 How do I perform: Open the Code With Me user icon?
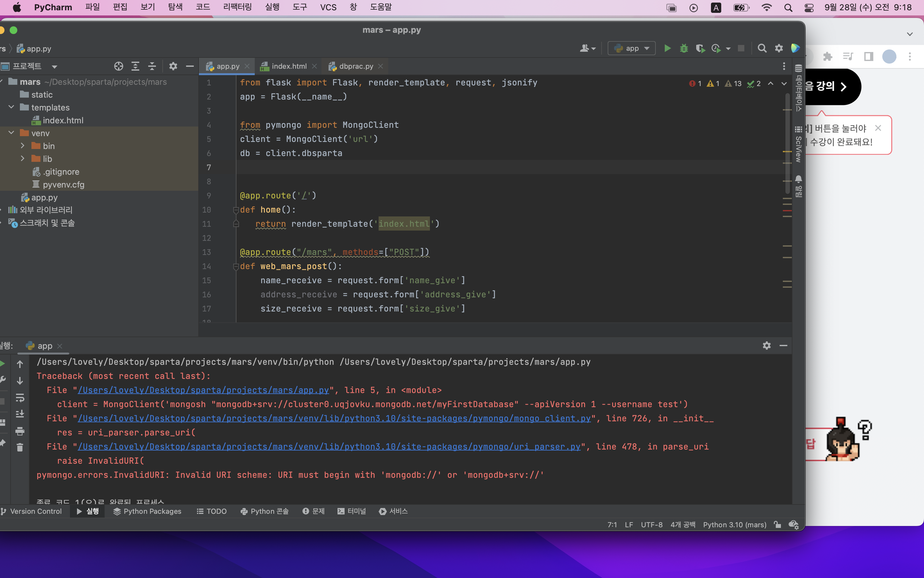pyautogui.click(x=588, y=48)
